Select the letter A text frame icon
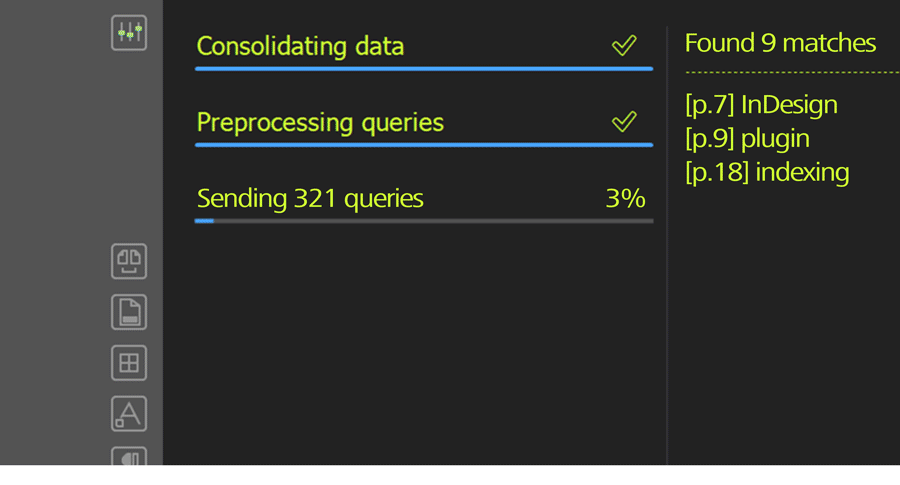Screen dimensions: 900x485 click(x=129, y=414)
